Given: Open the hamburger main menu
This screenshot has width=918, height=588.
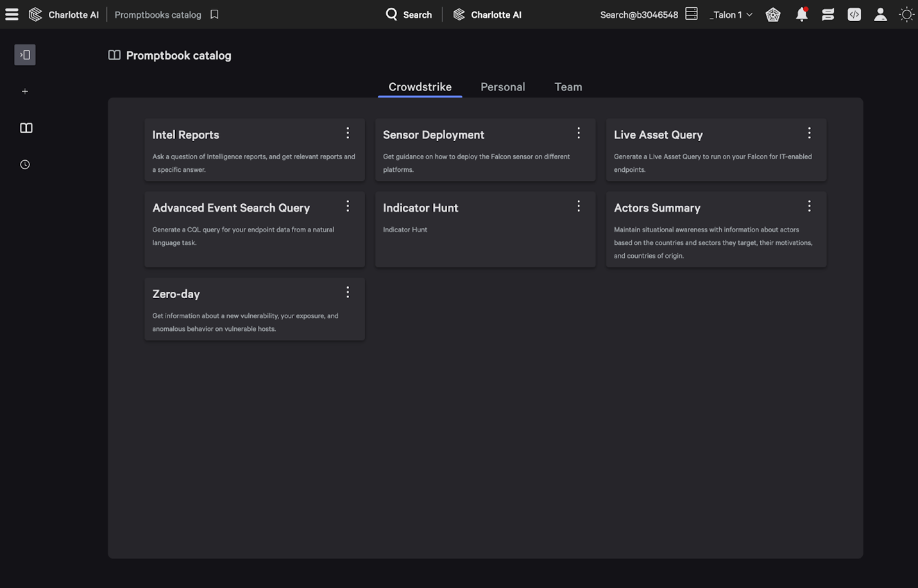Looking at the screenshot, I should (x=12, y=14).
